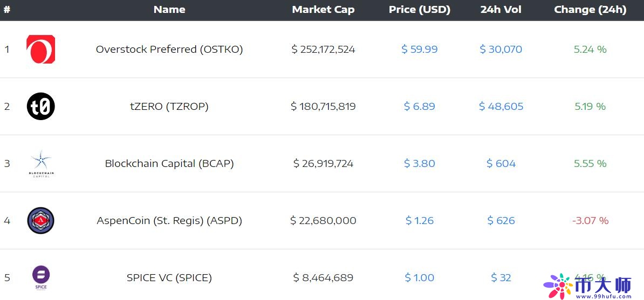Image resolution: width=644 pixels, height=300 pixels.
Task: Click the -3.07 % change value
Action: [590, 220]
